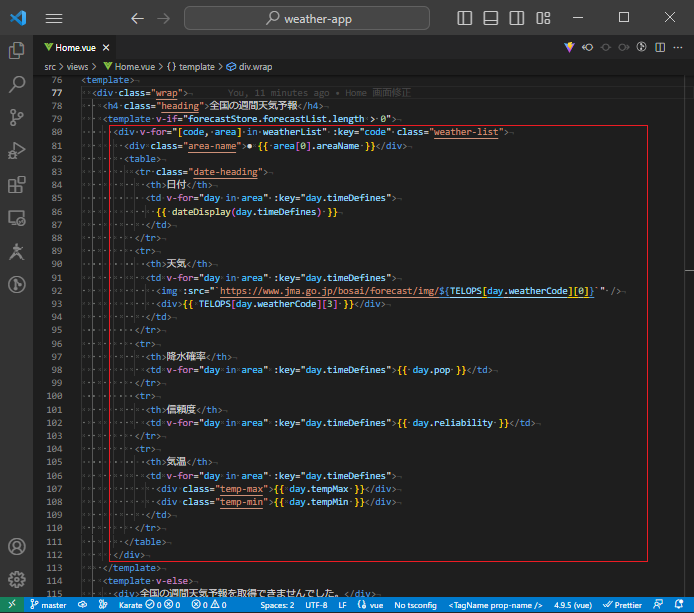Go back with the left arrow
694x613 pixels.
[137, 18]
